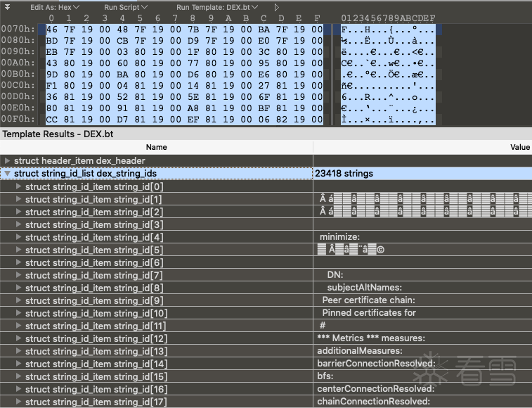Click '*** Metrics *** measures:' value

click(371, 338)
